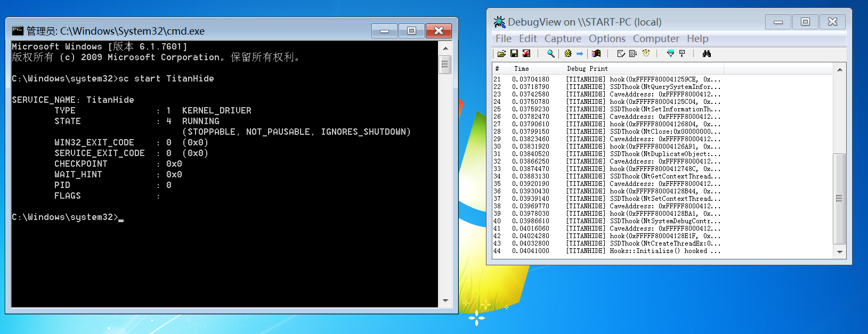Open the Help menu dropdown
Screen dimensions: 868x334
(697, 38)
